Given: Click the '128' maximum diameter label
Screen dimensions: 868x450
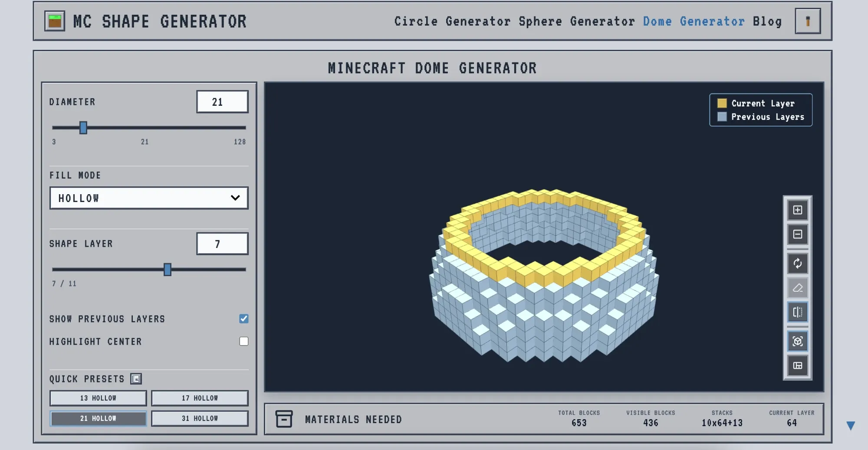Looking at the screenshot, I should [x=240, y=142].
